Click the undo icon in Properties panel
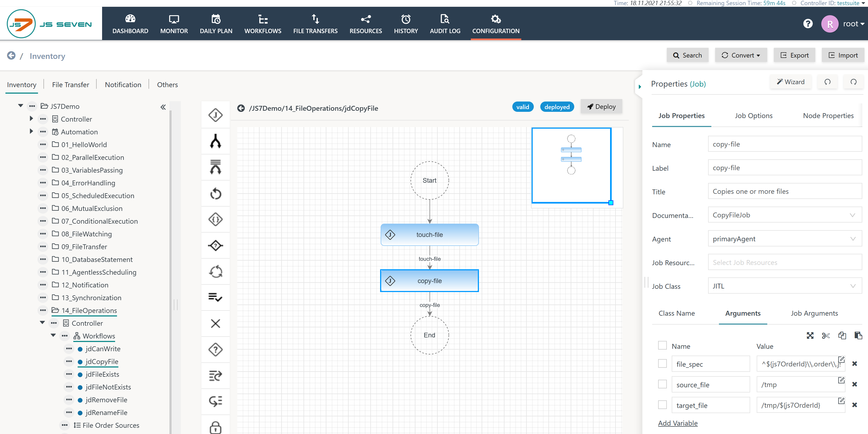Viewport: 868px width, 434px height. [827, 82]
